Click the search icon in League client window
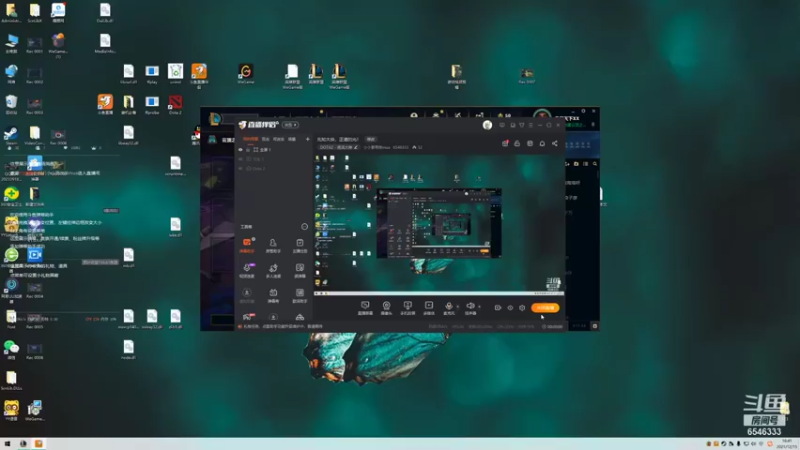The width and height of the screenshot is (800, 450). click(595, 164)
